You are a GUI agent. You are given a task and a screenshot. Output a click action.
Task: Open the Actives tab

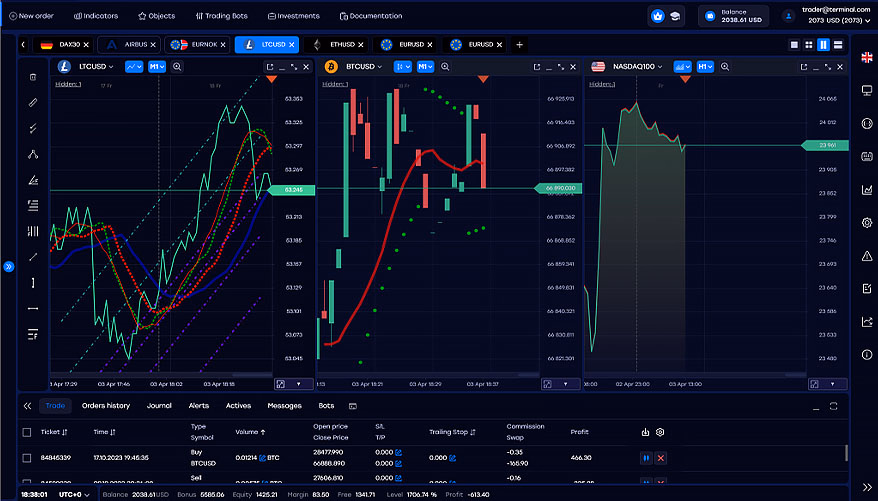point(238,405)
